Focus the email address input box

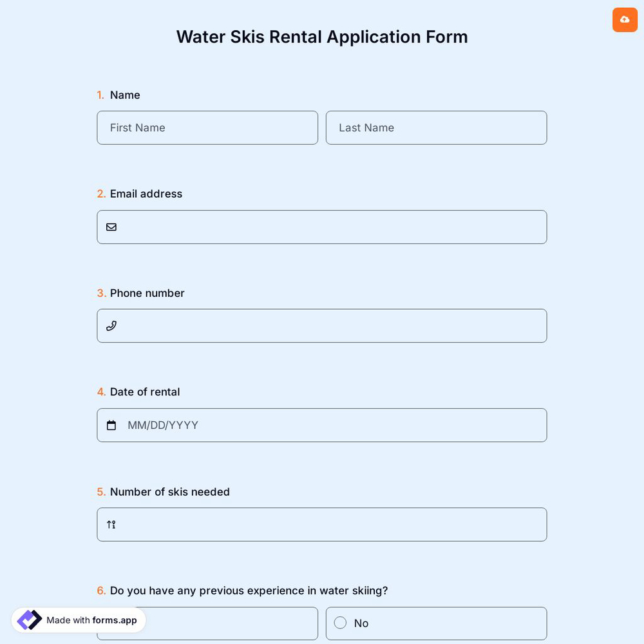(x=322, y=227)
